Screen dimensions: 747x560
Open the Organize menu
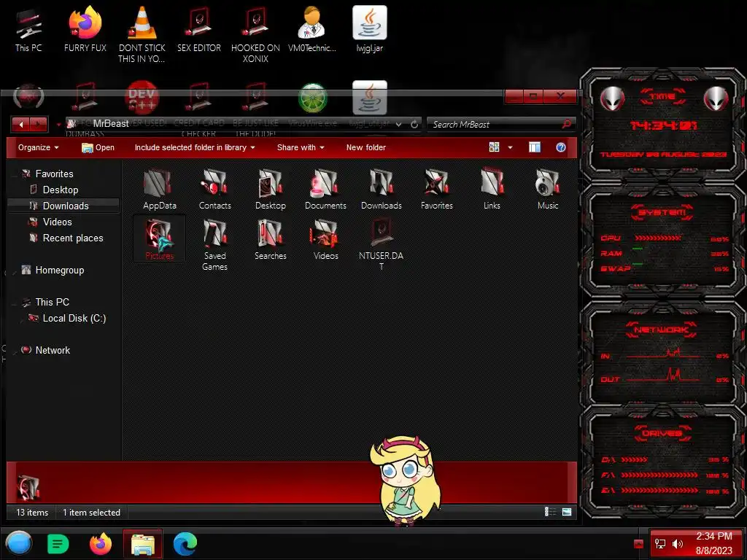point(39,147)
